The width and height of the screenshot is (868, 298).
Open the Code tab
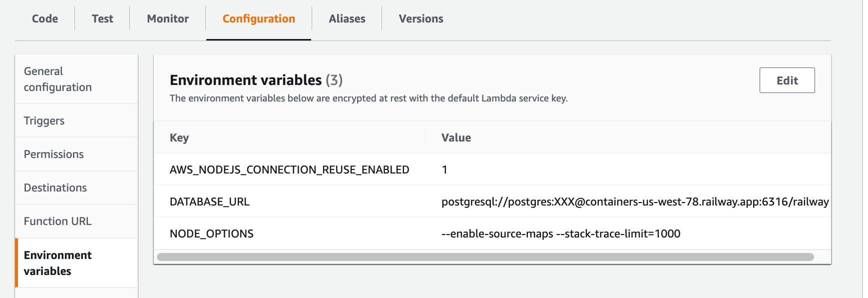45,18
